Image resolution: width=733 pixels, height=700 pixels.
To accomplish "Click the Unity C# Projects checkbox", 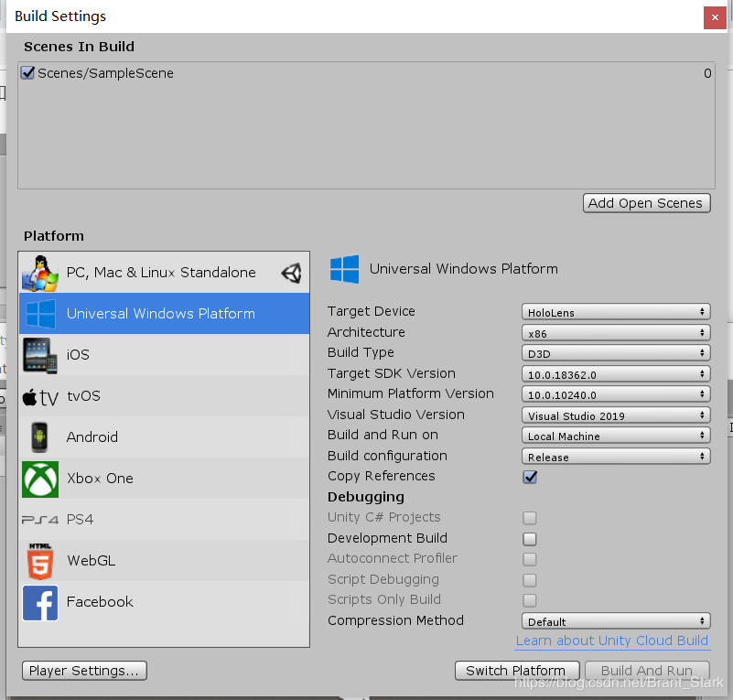I will pyautogui.click(x=530, y=518).
